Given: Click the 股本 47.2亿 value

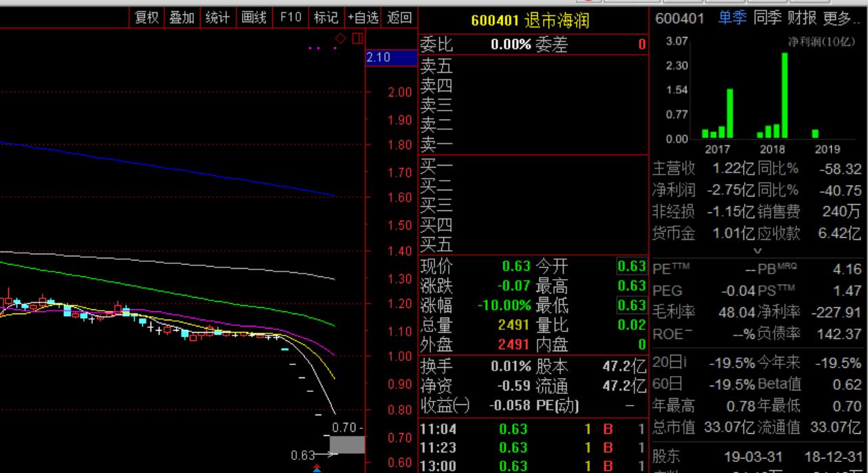Looking at the screenshot, I should point(625,367).
